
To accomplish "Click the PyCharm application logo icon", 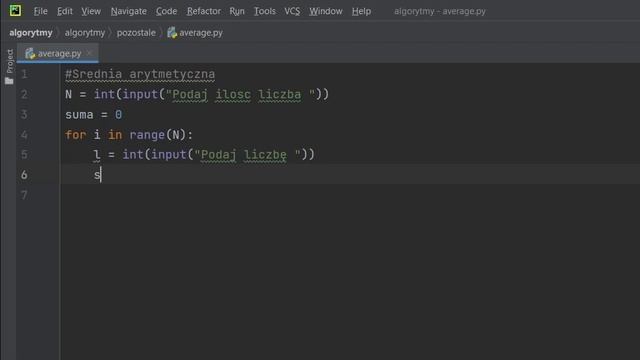I will [16, 11].
